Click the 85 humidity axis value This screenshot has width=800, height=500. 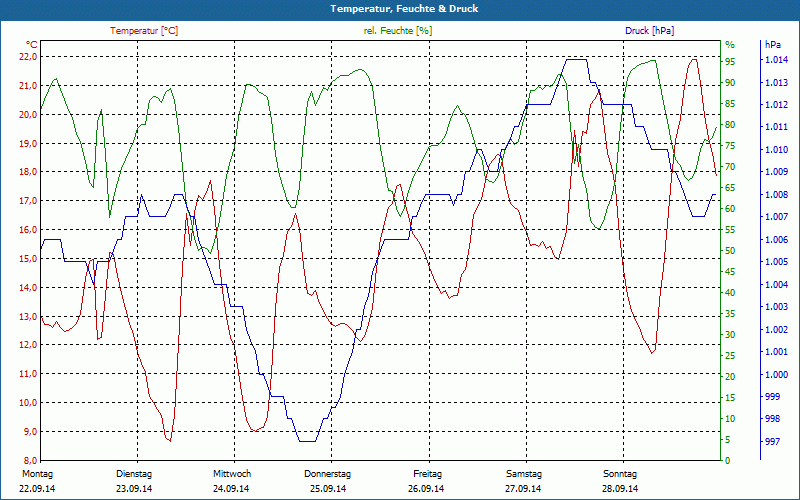[730, 104]
